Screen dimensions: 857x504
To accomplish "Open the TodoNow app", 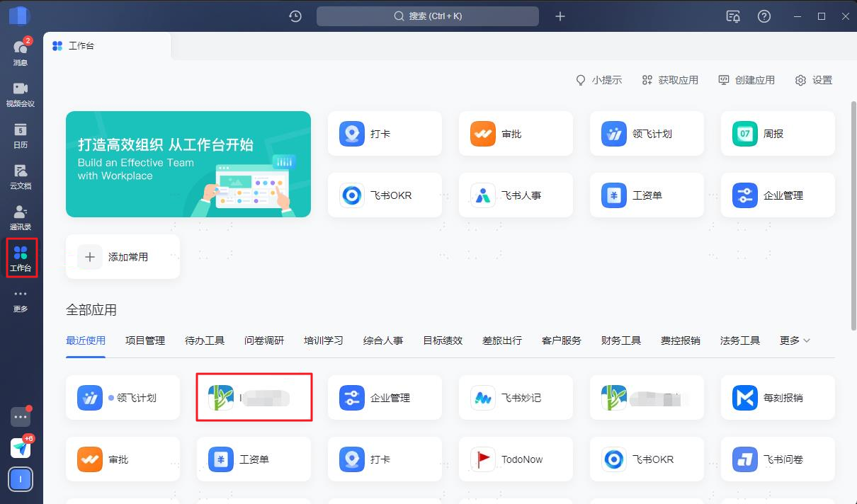I will 516,459.
